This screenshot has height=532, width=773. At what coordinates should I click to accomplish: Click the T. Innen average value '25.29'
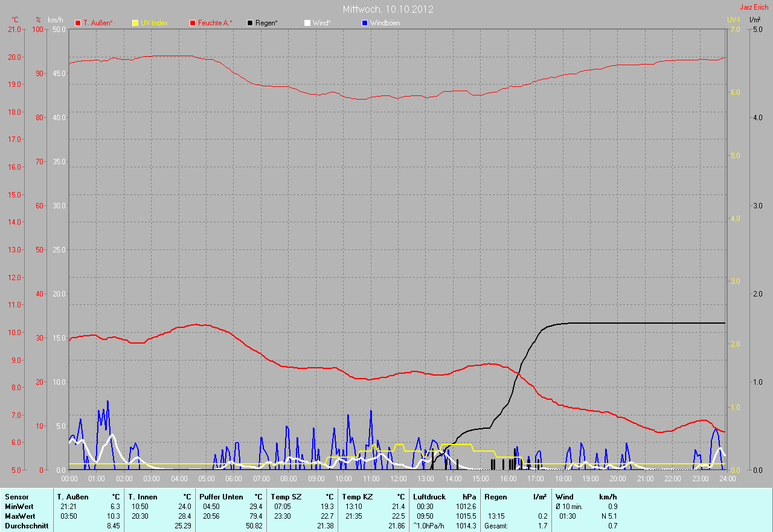pos(182,527)
